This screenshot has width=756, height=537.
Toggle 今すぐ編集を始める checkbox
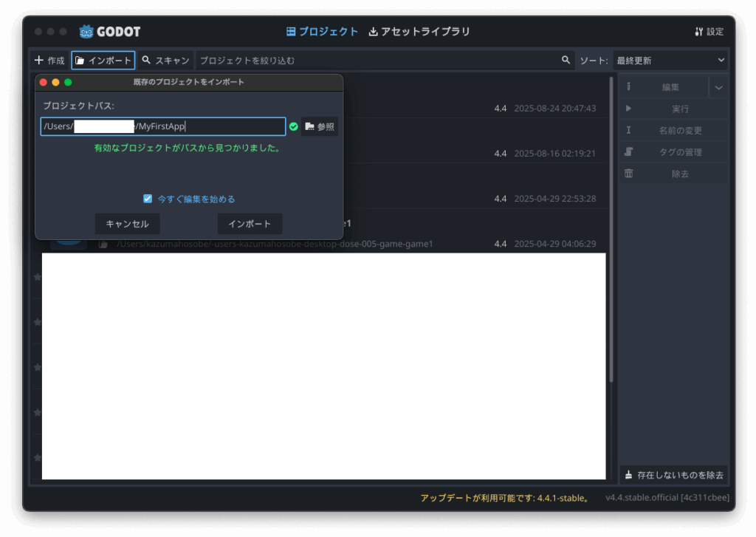click(148, 199)
